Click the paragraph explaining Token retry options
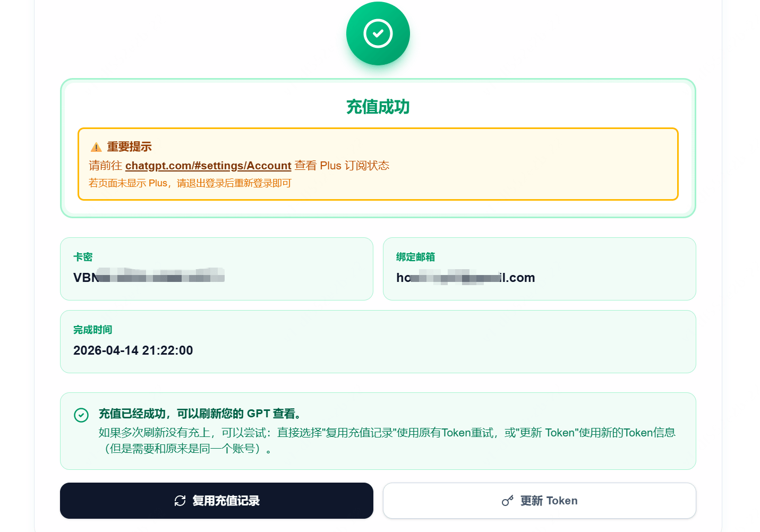Screen dimensions: 760x532 coord(387,440)
